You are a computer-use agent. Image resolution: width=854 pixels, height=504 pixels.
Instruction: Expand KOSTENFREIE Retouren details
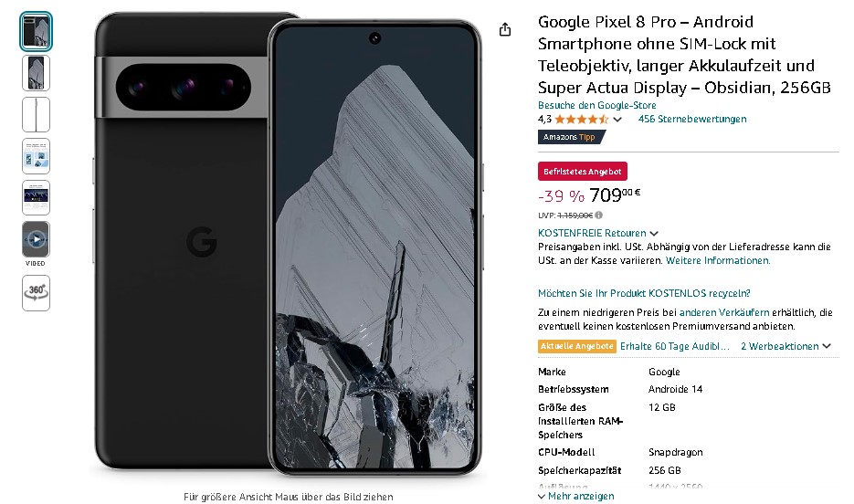tap(598, 233)
